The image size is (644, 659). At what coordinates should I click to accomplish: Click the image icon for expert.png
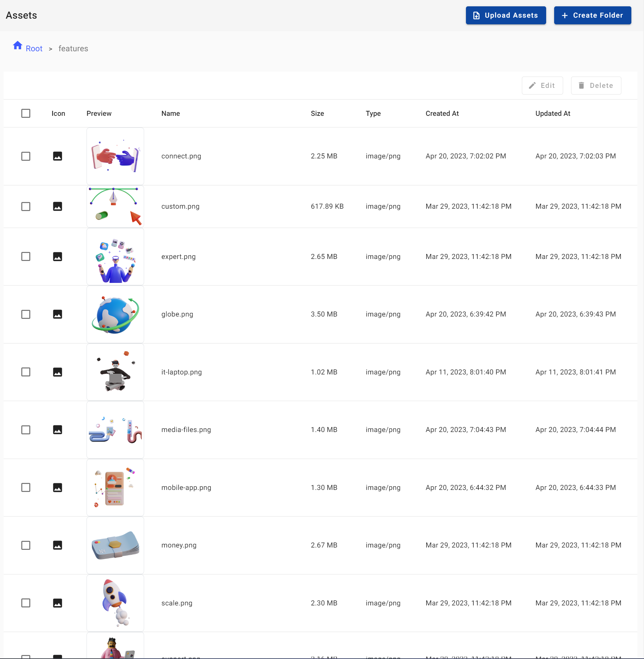click(58, 256)
